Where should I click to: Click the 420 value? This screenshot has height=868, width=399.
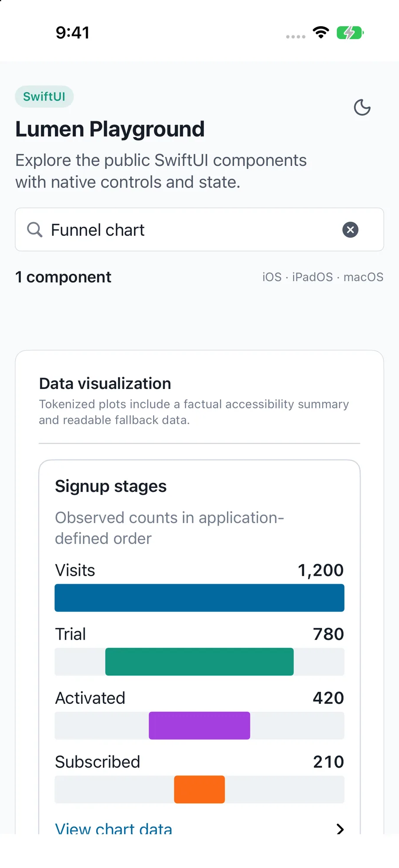click(x=329, y=698)
